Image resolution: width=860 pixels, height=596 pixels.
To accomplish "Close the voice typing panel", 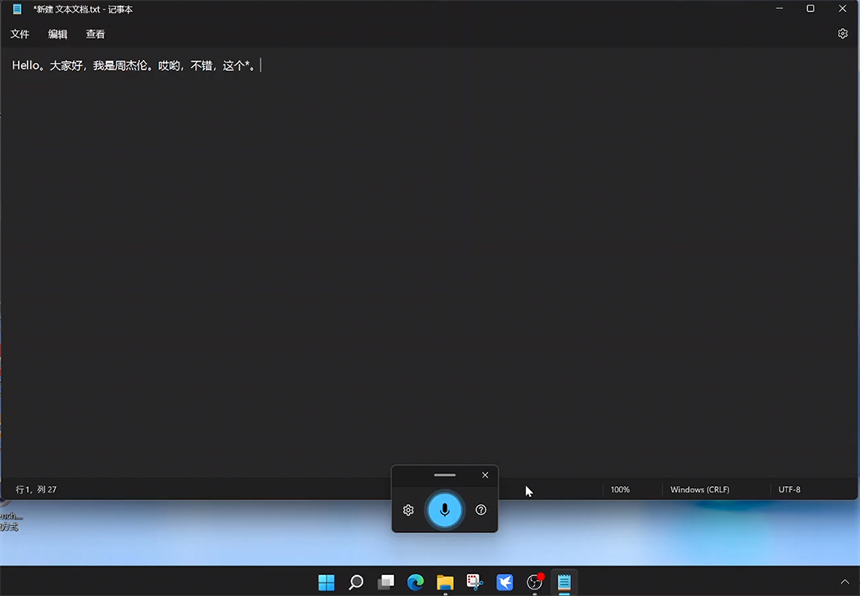I will 485,475.
